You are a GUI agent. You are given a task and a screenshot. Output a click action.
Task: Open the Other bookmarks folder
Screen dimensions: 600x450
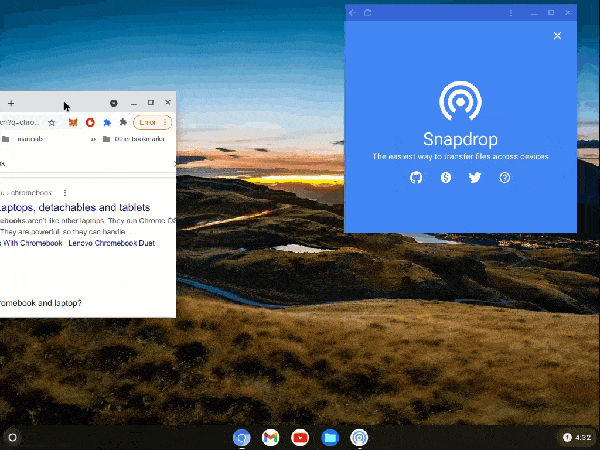pyautogui.click(x=134, y=139)
